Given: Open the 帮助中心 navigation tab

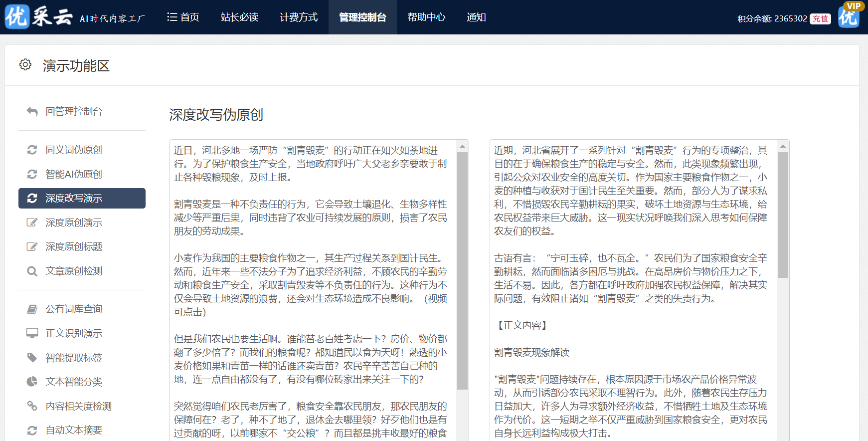Looking at the screenshot, I should 426,17.
